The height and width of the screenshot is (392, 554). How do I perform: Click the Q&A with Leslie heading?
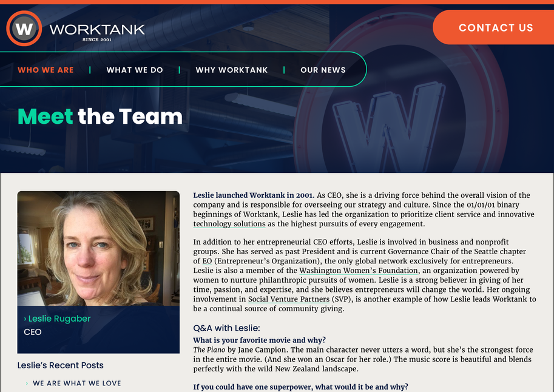click(226, 328)
